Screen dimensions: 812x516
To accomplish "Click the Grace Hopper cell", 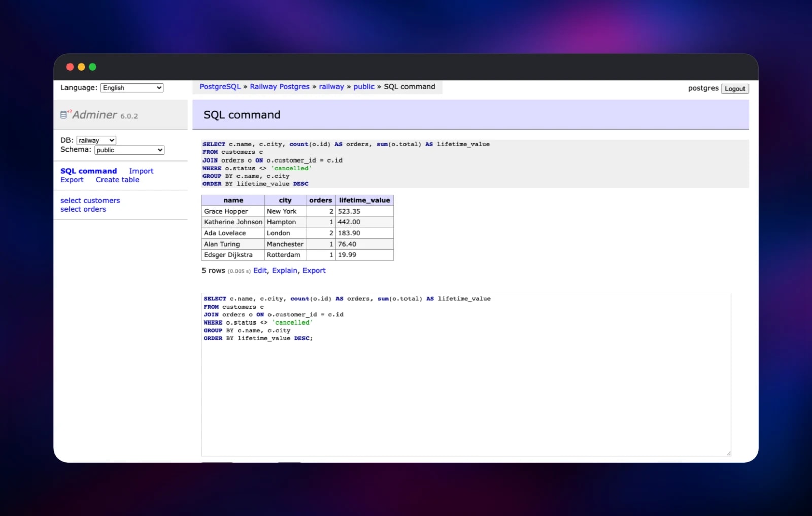I will tap(233, 211).
